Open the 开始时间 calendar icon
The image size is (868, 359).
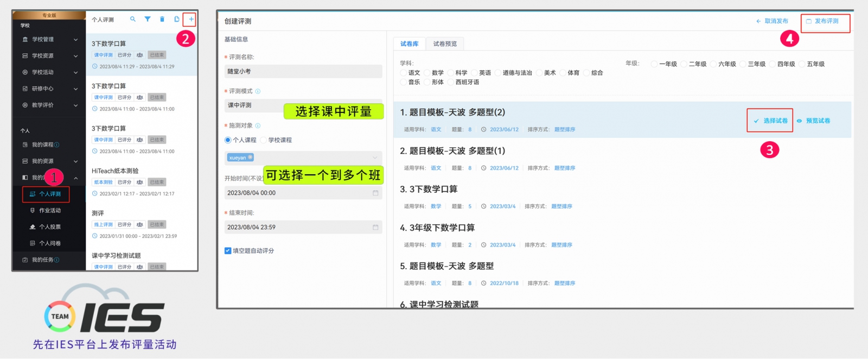click(x=375, y=193)
